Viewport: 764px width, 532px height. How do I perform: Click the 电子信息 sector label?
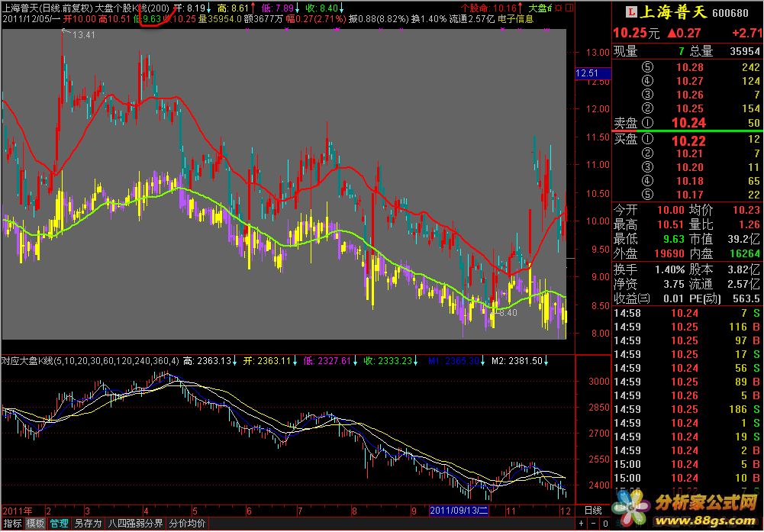(515, 19)
